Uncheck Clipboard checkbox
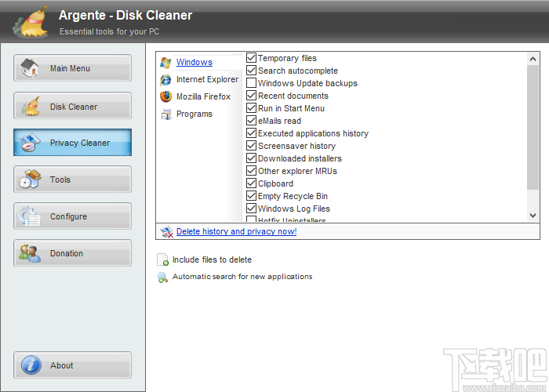This screenshot has height=392, width=549. (251, 183)
